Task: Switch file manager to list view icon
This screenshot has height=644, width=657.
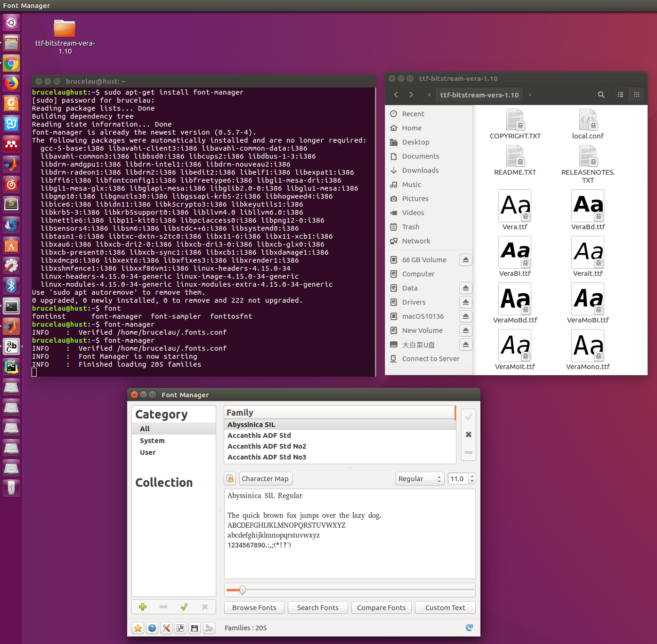Action: pos(620,95)
